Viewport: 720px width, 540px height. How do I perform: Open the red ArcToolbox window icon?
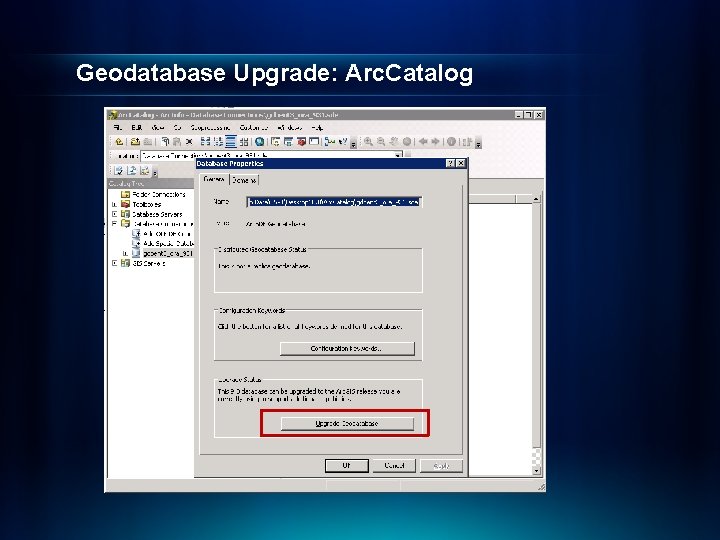[301, 142]
